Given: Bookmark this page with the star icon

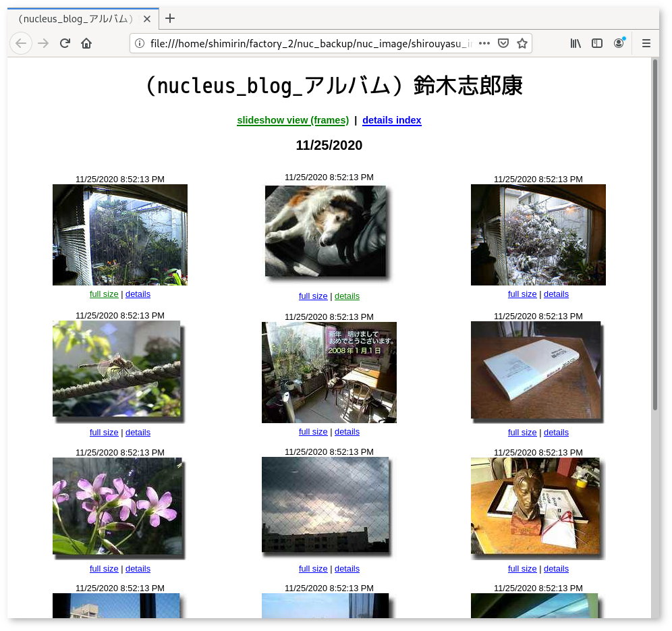Looking at the screenshot, I should click(x=522, y=43).
